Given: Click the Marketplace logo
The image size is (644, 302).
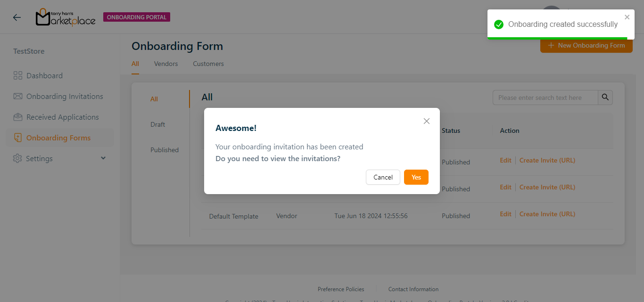Looking at the screenshot, I should [x=66, y=17].
